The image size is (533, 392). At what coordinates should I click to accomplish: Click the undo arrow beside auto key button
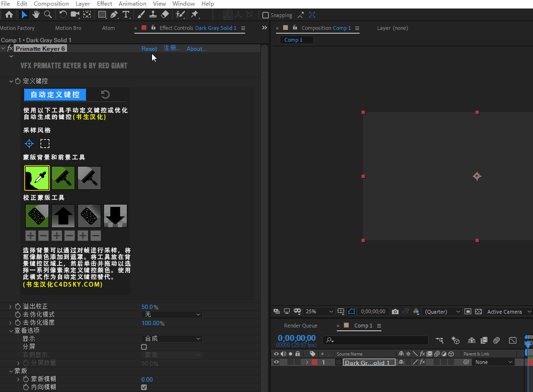(x=105, y=94)
